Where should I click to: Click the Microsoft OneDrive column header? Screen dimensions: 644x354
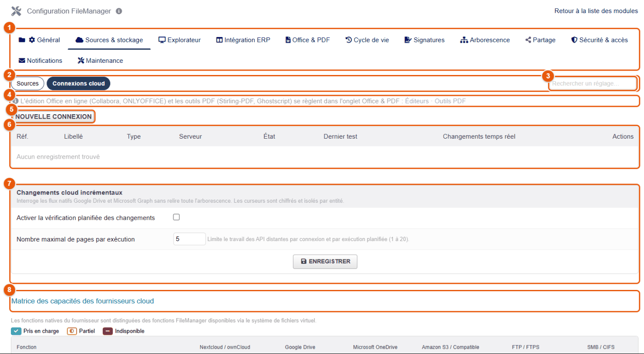(x=376, y=347)
